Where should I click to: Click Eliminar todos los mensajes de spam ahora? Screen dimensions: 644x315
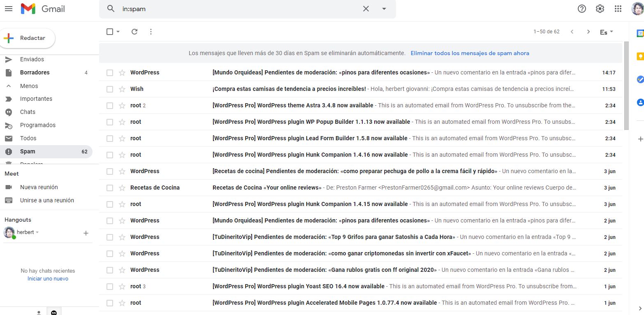(470, 53)
